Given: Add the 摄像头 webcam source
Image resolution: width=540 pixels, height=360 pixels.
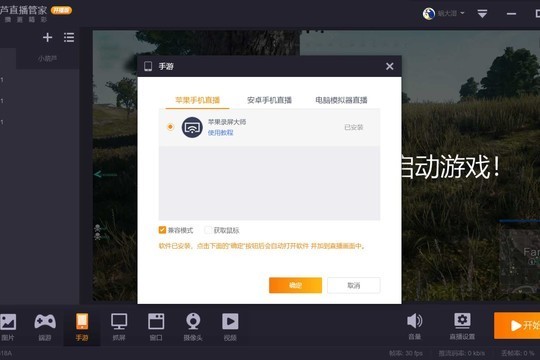Looking at the screenshot, I should (x=193, y=327).
